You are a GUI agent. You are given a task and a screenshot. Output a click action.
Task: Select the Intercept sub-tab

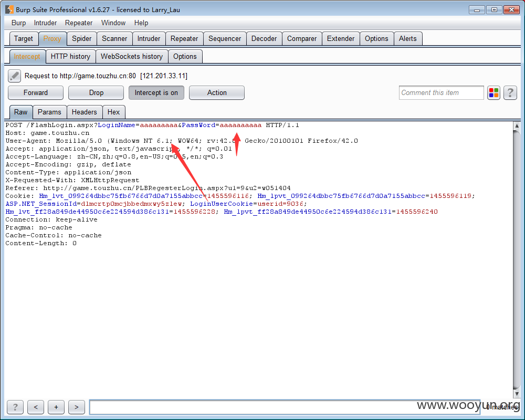(x=27, y=57)
